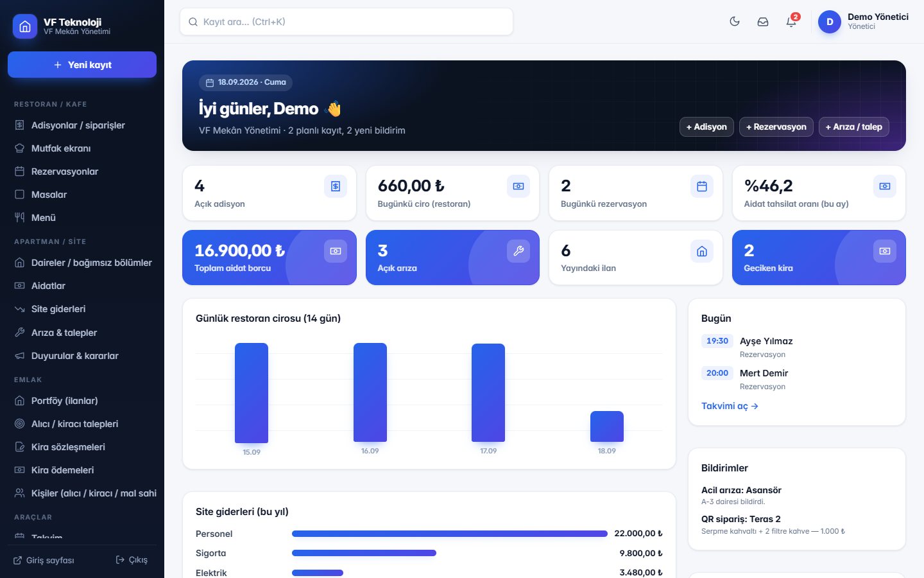Click the Yeni kayıt button
924x578 pixels.
click(82, 65)
